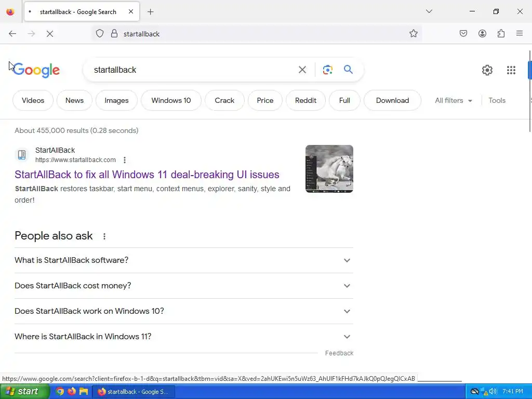Expand Where is StartAllBack in Windows 11?
Screen dimensions: 532x399
[184, 337]
